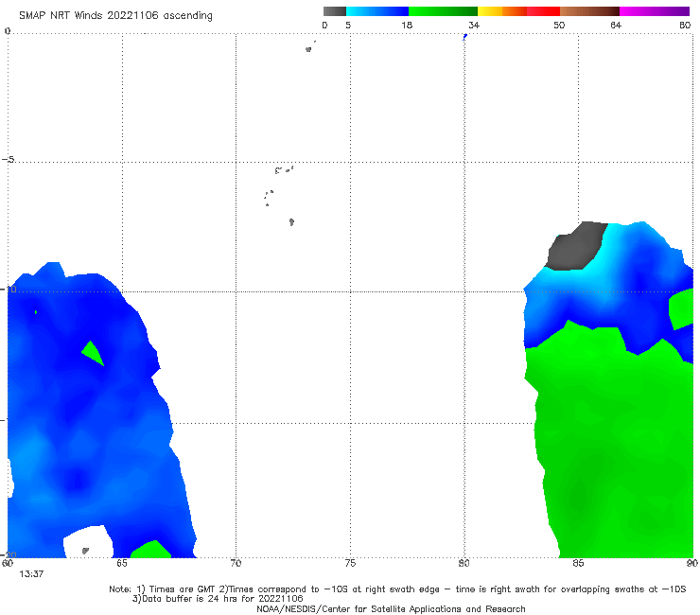
Task: Click the note 'Times are GMT'
Action: [183, 589]
